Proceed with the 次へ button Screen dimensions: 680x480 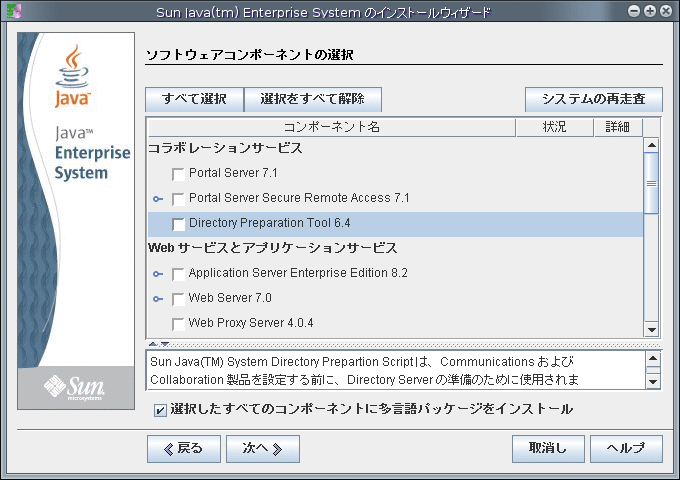pyautogui.click(x=263, y=449)
